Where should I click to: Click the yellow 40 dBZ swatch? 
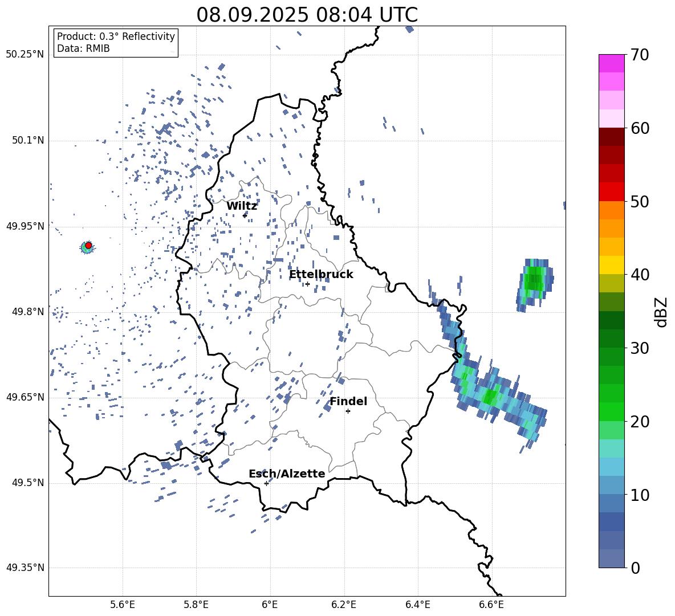(611, 265)
